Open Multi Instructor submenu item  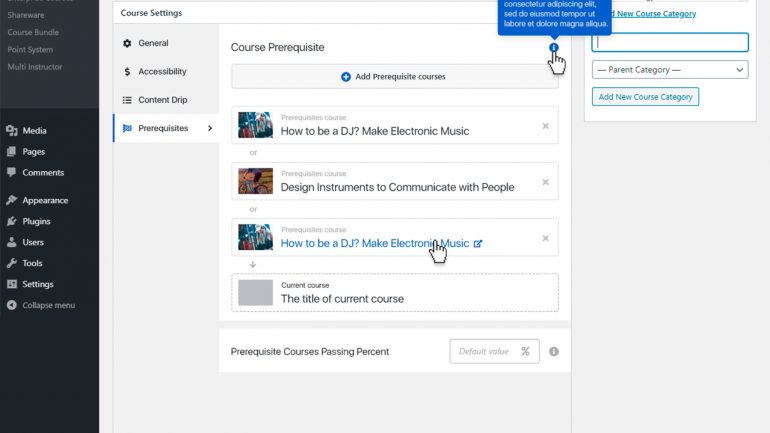[x=35, y=67]
